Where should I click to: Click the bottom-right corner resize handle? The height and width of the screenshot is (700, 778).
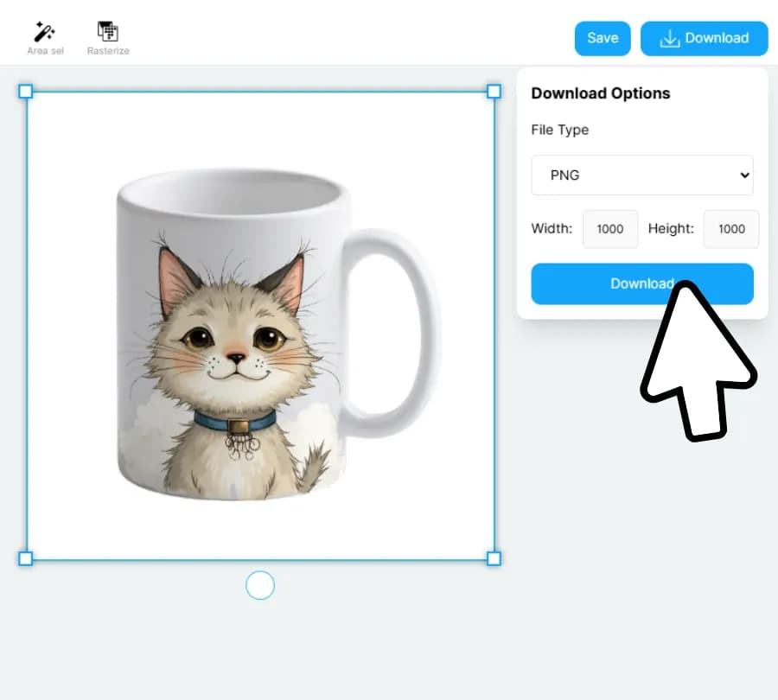tap(494, 559)
